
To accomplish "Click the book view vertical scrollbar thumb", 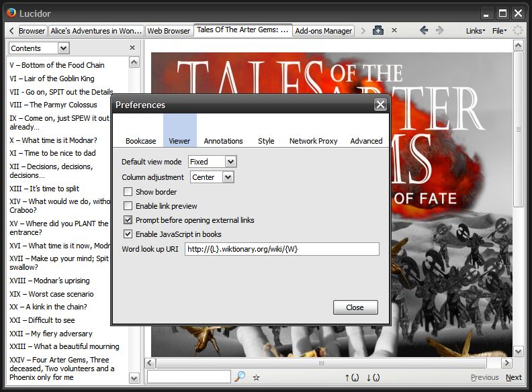I will click(518, 129).
